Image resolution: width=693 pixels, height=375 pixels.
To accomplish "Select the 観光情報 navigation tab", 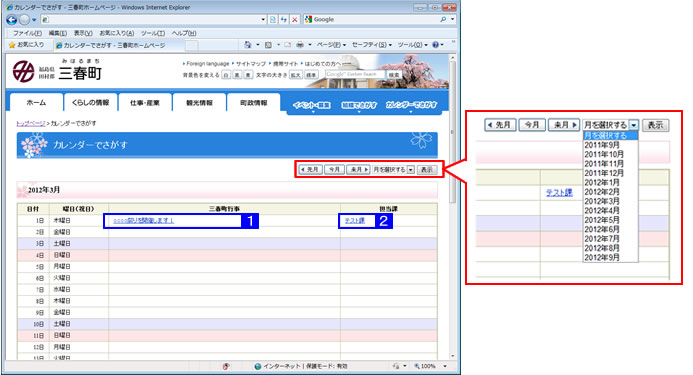I will click(x=199, y=102).
